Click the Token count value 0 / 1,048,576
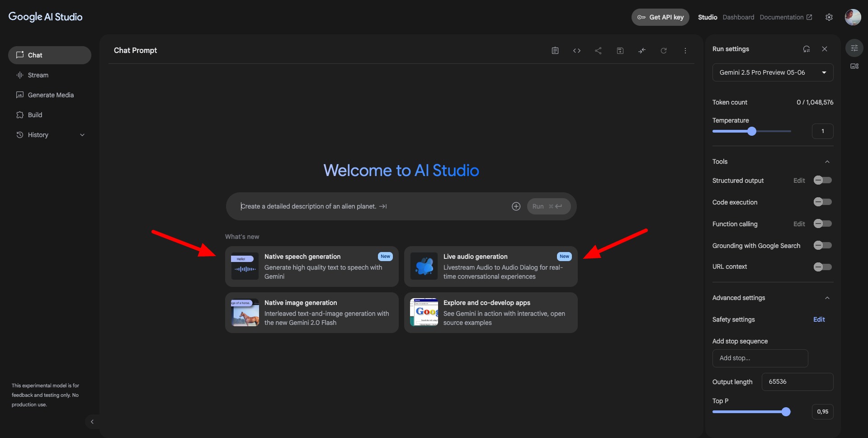Image resolution: width=868 pixels, height=438 pixels. click(815, 102)
